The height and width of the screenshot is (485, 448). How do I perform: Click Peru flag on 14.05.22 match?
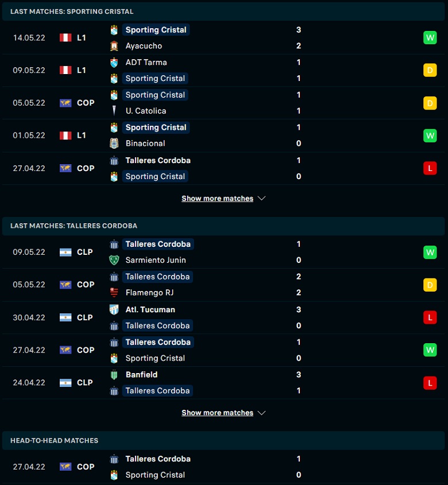(x=65, y=38)
